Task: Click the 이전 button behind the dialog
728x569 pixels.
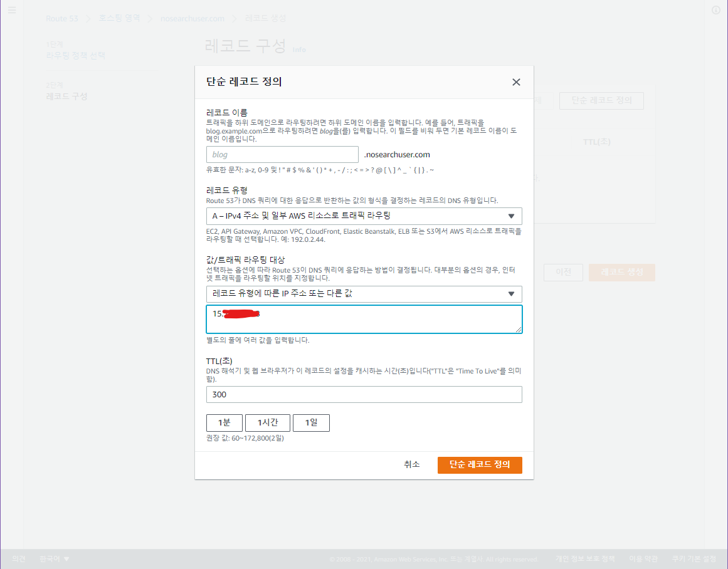Action: (563, 273)
